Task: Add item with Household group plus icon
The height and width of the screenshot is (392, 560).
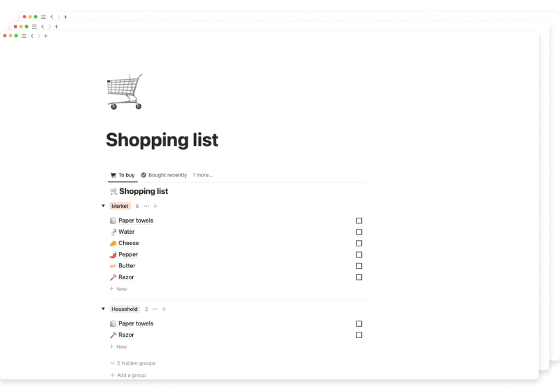Action: pos(164,309)
